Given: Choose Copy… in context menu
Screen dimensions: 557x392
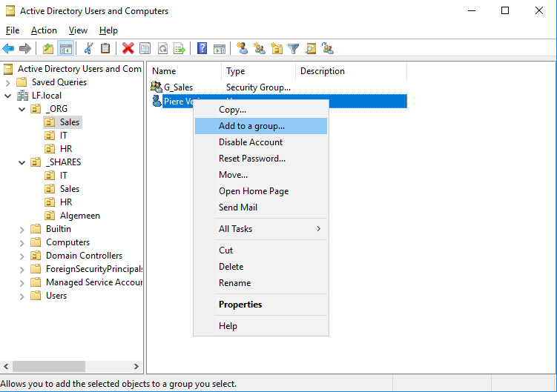Looking at the screenshot, I should (x=261, y=110).
